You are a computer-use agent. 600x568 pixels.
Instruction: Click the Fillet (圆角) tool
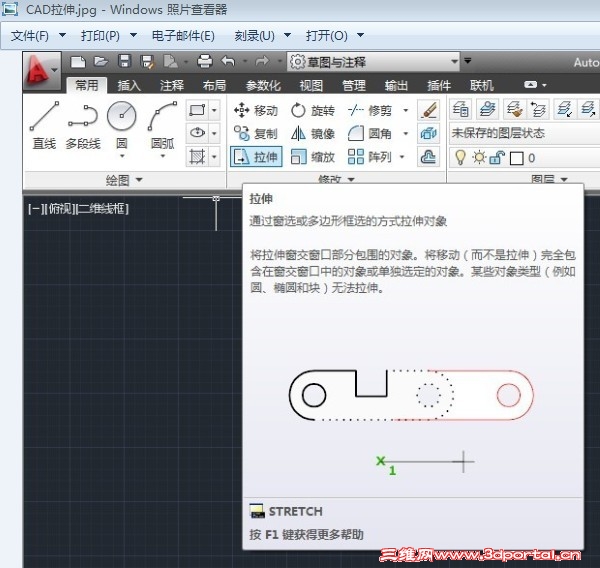point(370,134)
